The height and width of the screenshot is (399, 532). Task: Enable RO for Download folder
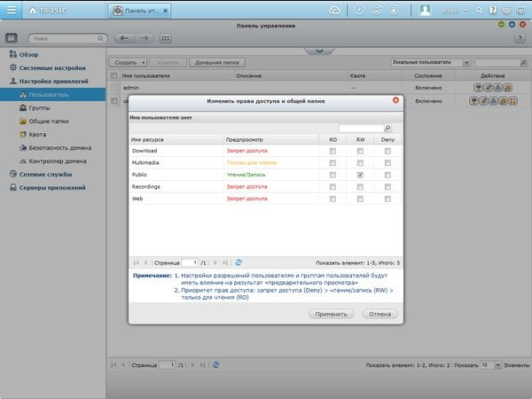[x=332, y=151]
